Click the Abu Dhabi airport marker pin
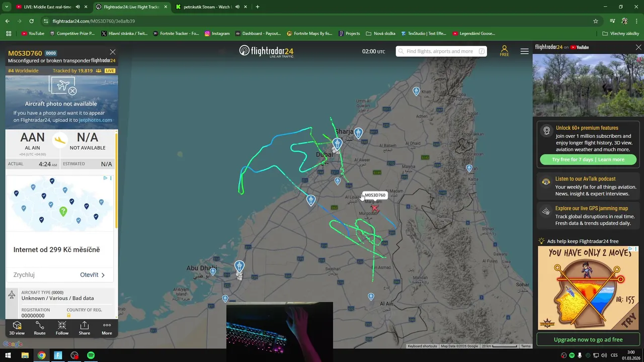The width and height of the screenshot is (644, 362). tap(239, 266)
